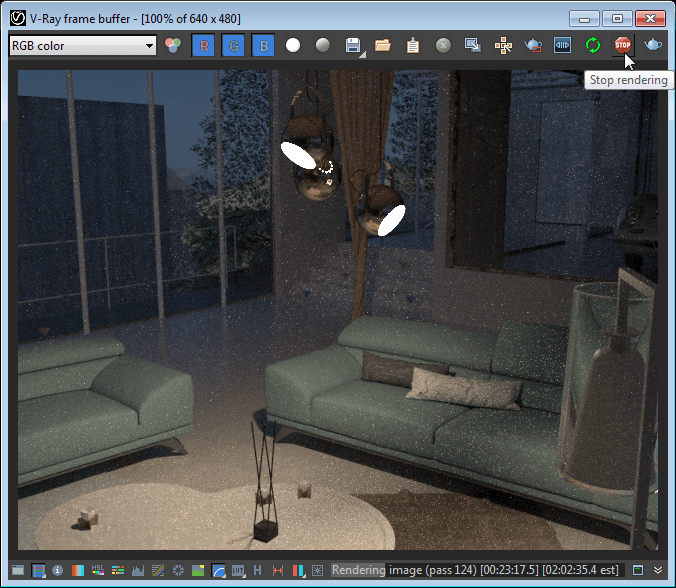The height and width of the screenshot is (588, 676).
Task: Click the rendered living room image
Action: pos(338,310)
